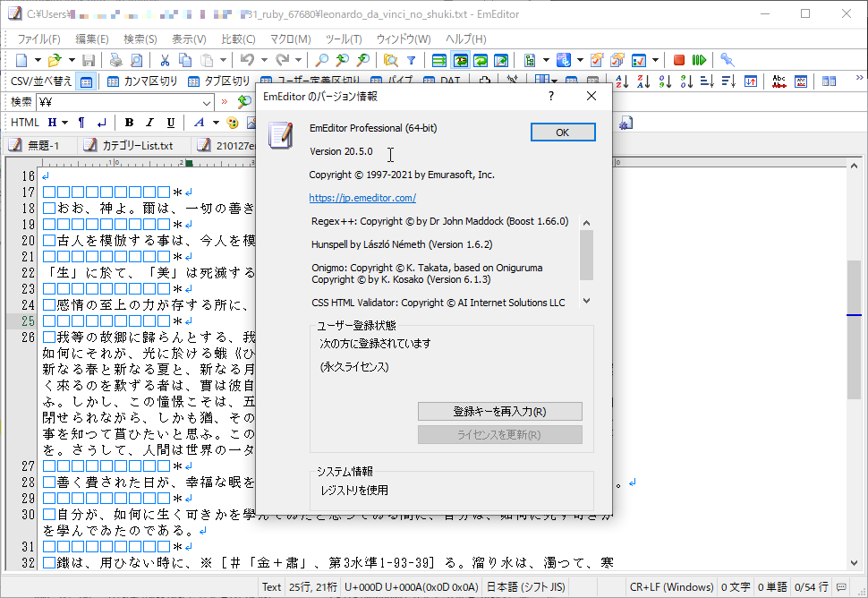This screenshot has width=868, height=598.
Task: Click the red stop macro recording icon
Action: click(678, 60)
